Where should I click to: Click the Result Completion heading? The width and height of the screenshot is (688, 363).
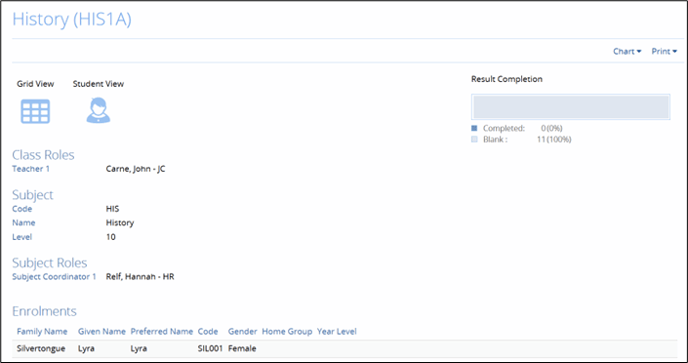pyautogui.click(x=507, y=79)
